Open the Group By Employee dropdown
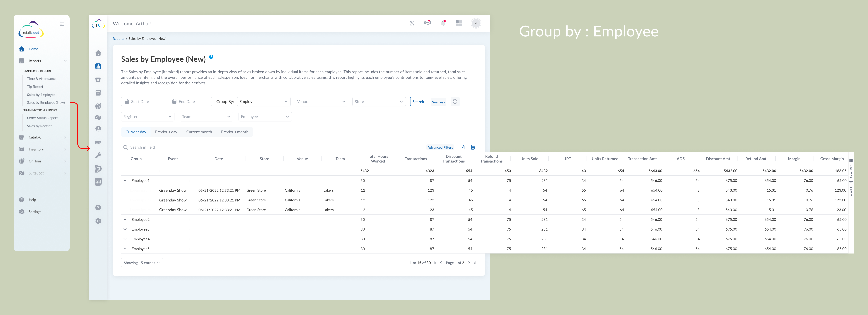This screenshot has height=315, width=868. pyautogui.click(x=263, y=102)
